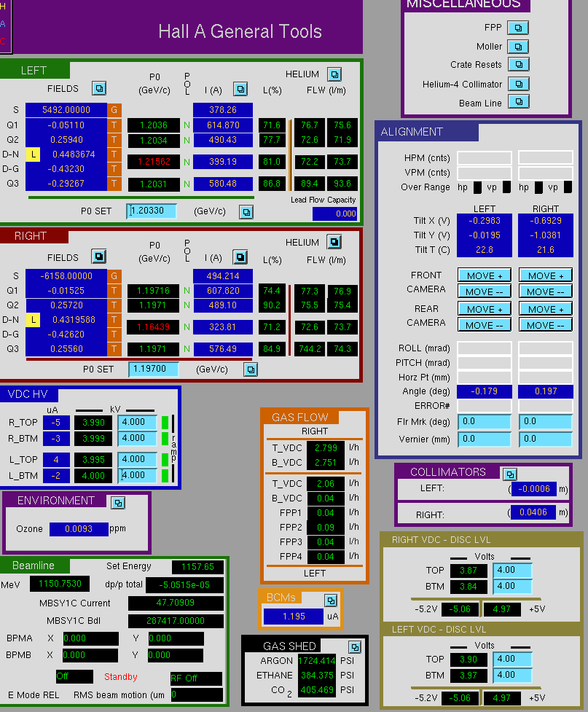This screenshot has height=712, width=588.
Task: Open the ENVIRONMENT panel display icon
Action: 118,503
